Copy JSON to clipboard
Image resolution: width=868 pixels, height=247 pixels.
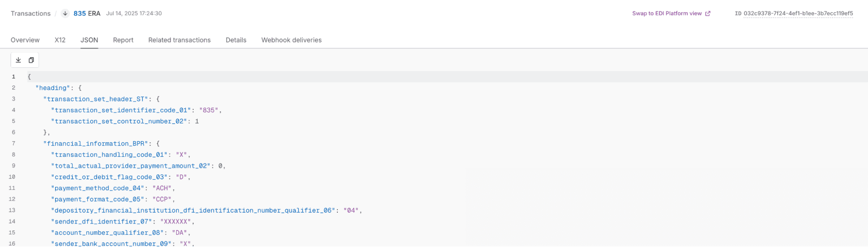(x=31, y=60)
